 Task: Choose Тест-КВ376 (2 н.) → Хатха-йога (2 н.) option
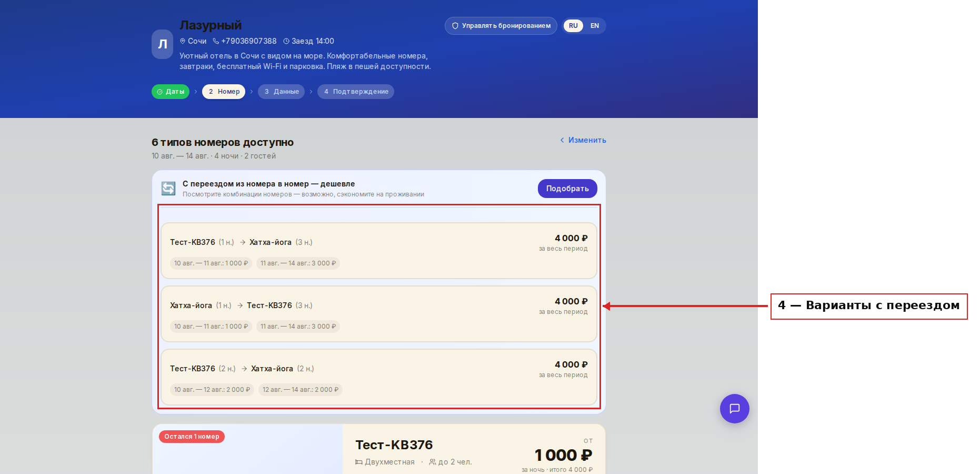379,377
